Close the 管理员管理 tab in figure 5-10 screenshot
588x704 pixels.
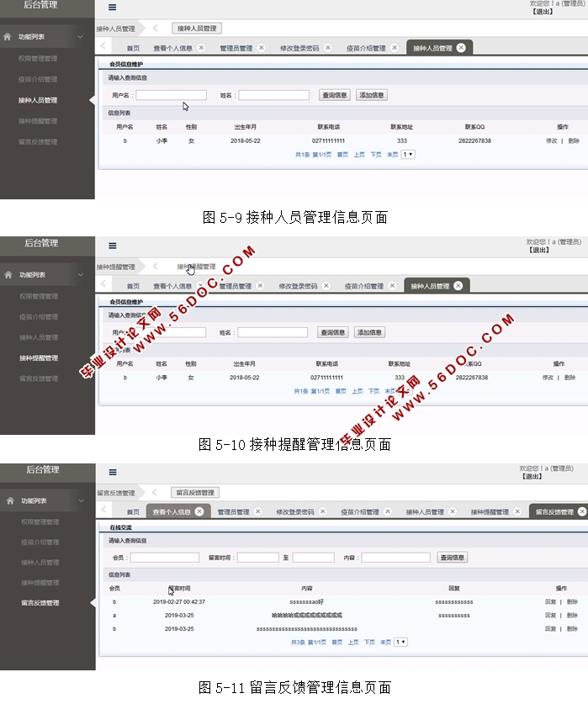(x=260, y=285)
